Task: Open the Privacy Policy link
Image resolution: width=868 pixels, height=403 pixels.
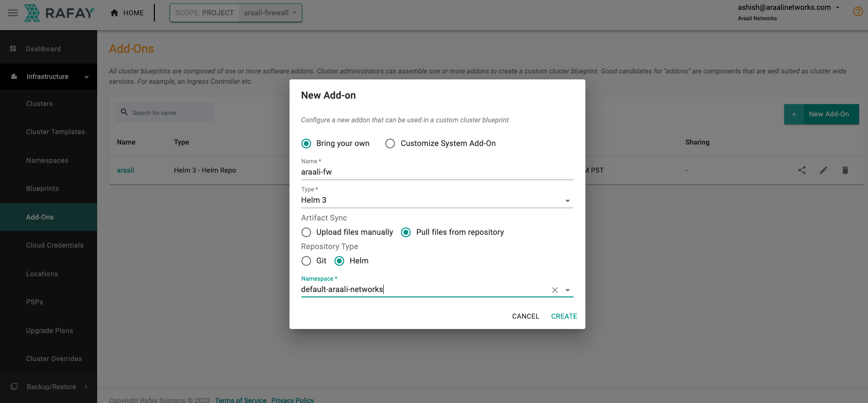Action: point(292,400)
